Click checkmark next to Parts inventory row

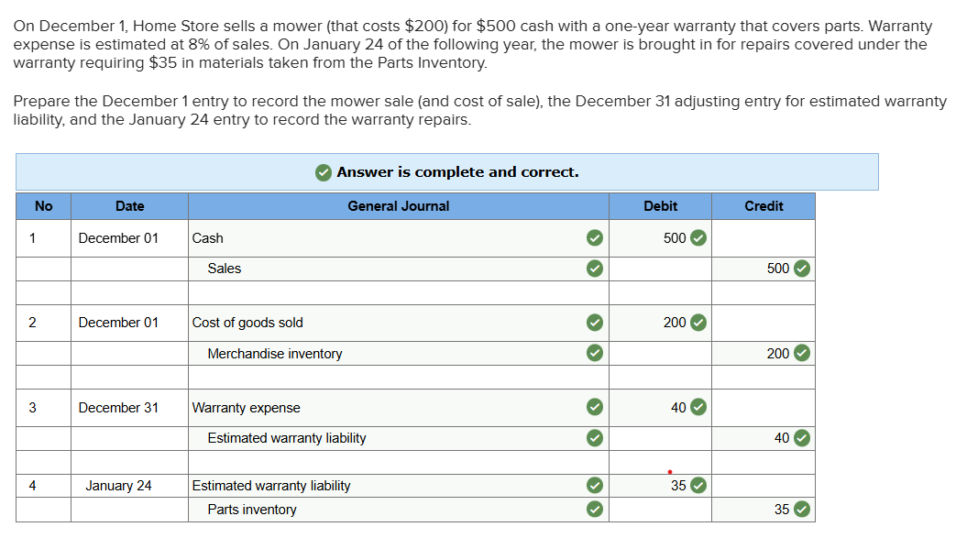[595, 509]
